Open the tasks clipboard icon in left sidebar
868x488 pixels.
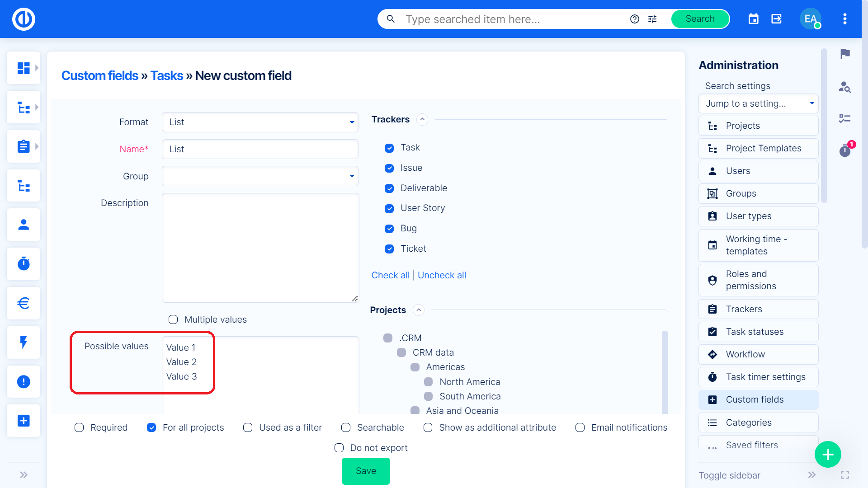tap(24, 146)
